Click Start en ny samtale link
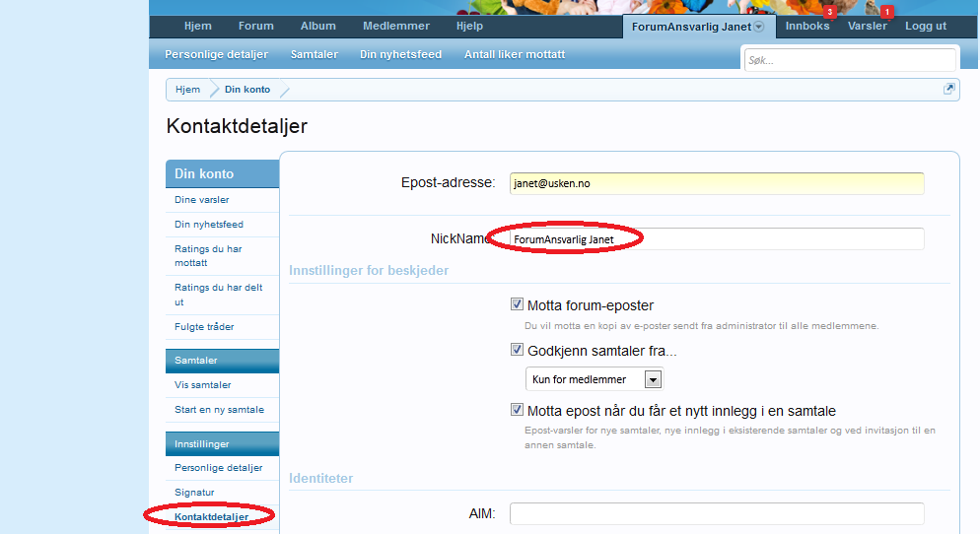The width and height of the screenshot is (980, 534). pyautogui.click(x=219, y=409)
